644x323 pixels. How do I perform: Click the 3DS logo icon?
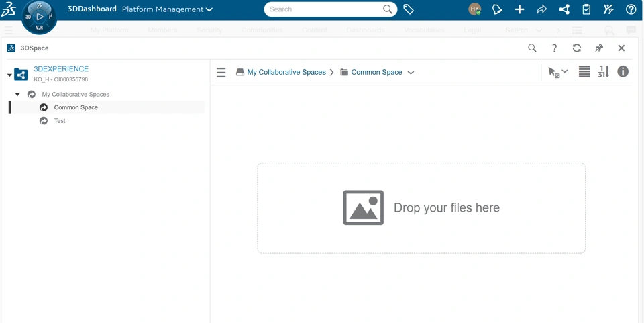(8, 9)
